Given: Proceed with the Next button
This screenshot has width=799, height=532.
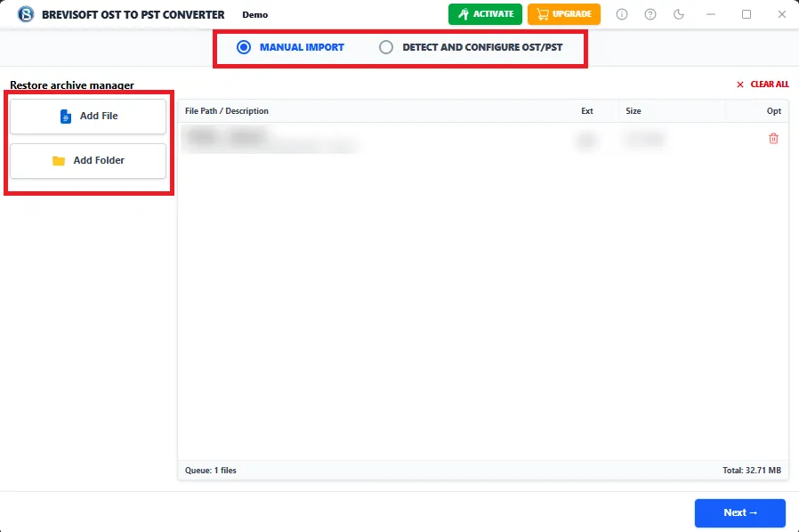Looking at the screenshot, I should pos(740,512).
